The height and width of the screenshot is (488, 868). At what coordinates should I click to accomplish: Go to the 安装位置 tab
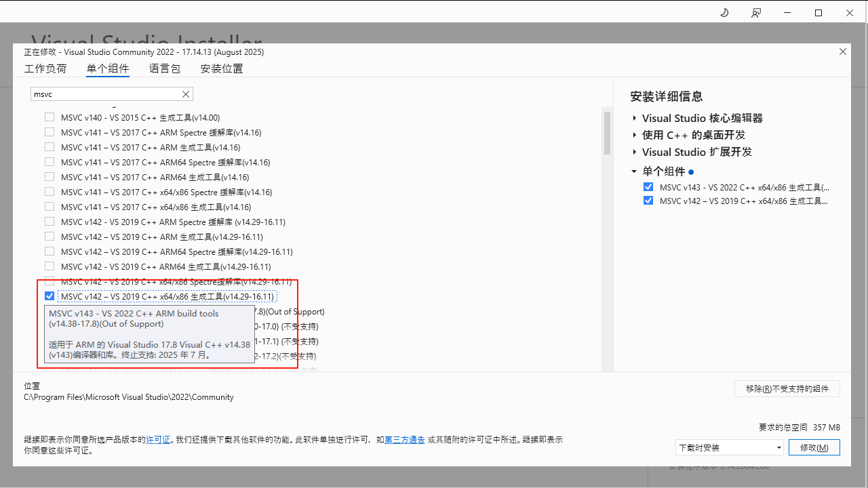tap(222, 68)
